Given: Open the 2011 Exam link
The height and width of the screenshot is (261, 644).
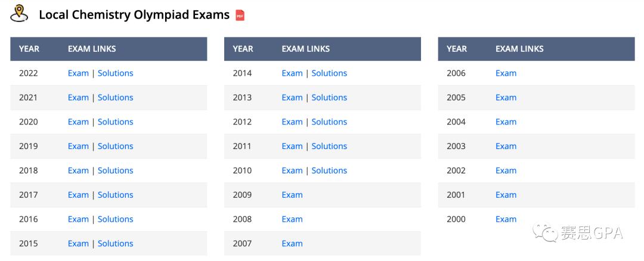Looking at the screenshot, I should [x=292, y=146].
